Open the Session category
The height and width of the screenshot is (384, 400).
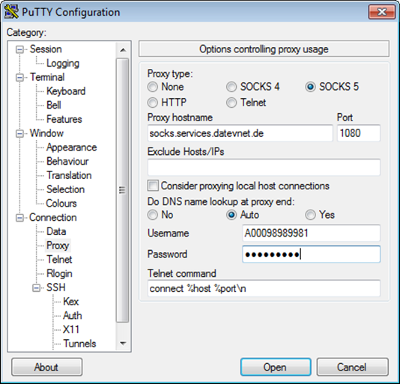(x=46, y=49)
